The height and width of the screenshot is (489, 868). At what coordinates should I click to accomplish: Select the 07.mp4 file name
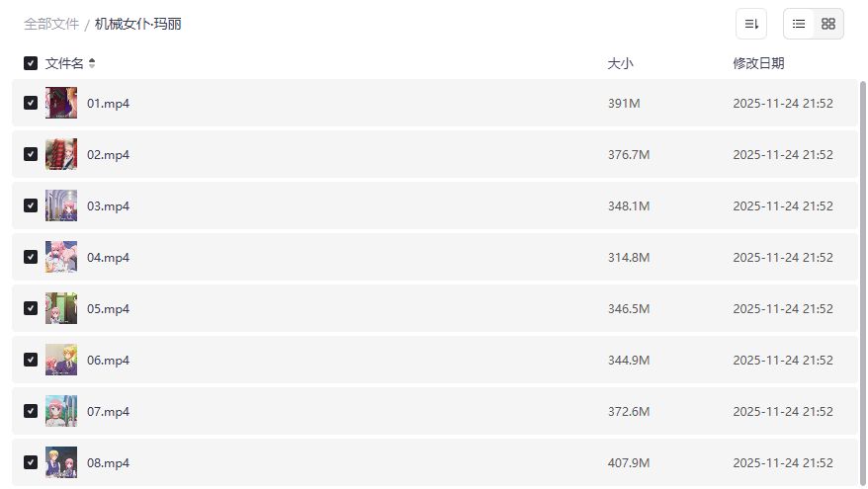point(108,411)
